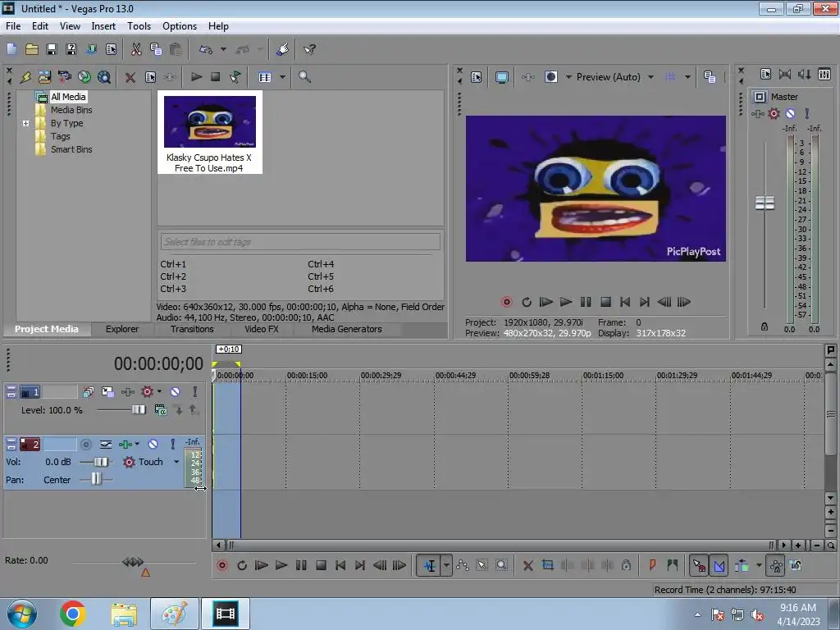840x630 pixels.
Task: Open Touch automation mode dropdown on Track 2
Action: click(x=176, y=462)
